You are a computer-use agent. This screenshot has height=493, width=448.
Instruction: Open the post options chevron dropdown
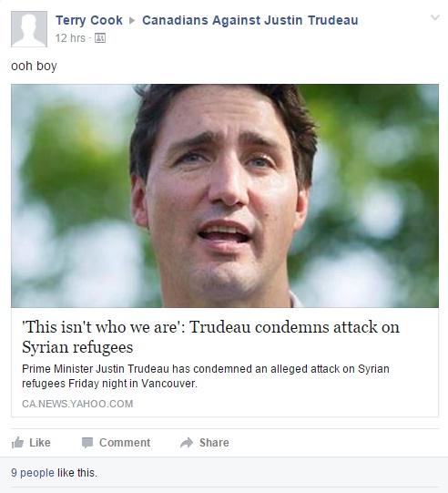click(435, 17)
